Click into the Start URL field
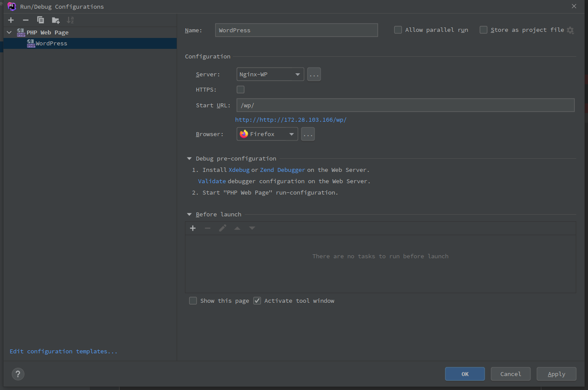588x390 pixels. [x=405, y=106]
